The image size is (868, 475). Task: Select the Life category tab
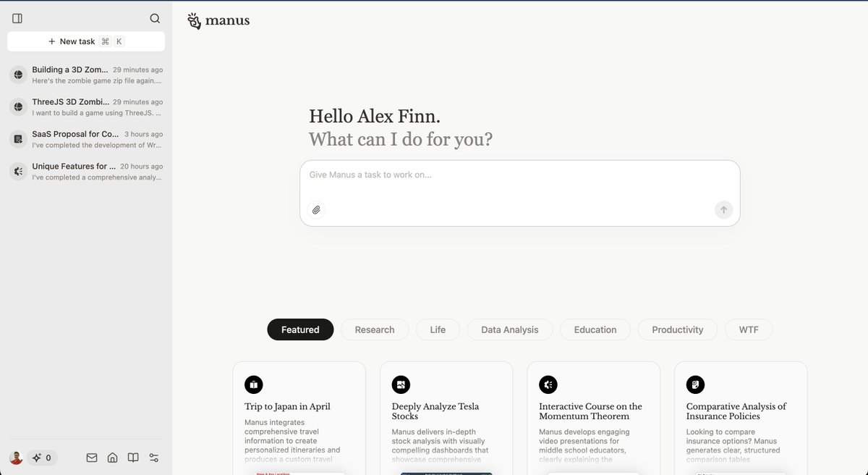click(x=438, y=329)
